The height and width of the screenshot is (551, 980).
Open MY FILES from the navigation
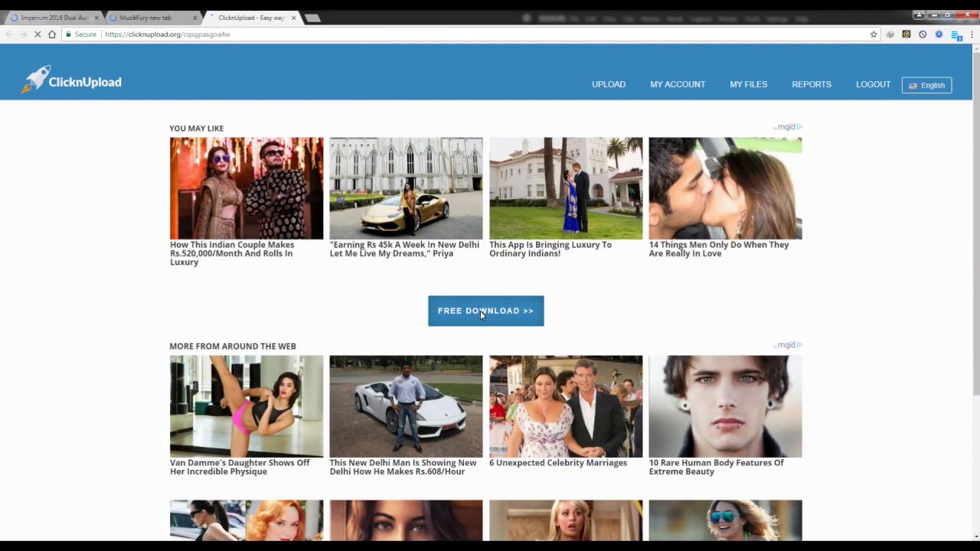pos(748,84)
